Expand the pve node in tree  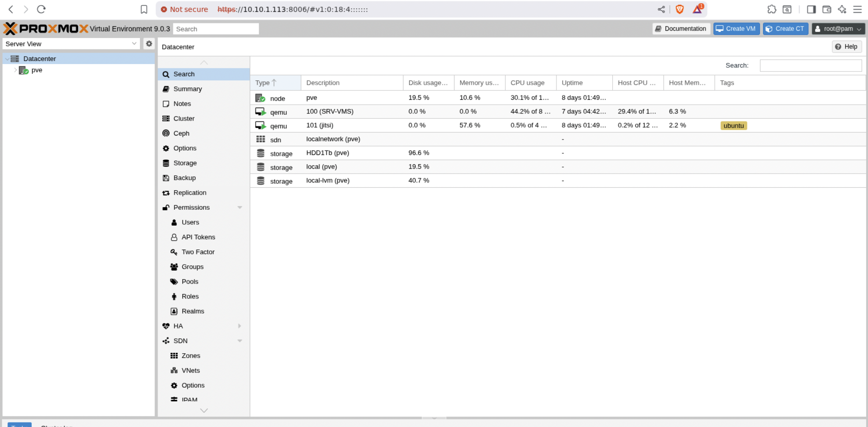15,70
